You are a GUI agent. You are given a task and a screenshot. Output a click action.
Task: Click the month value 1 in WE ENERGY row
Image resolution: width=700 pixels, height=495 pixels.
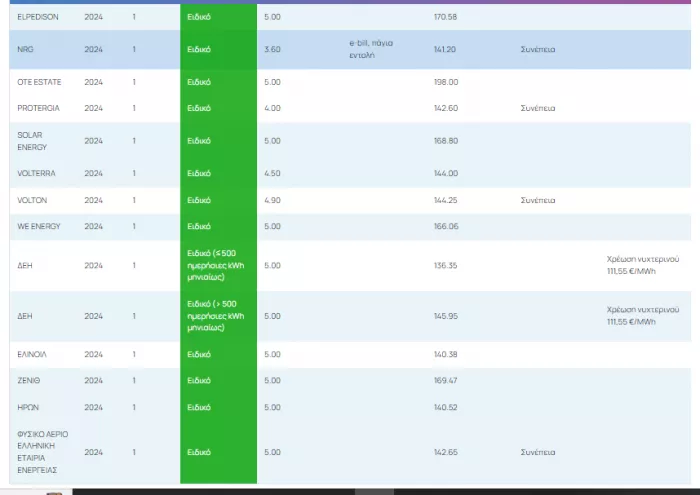tap(134, 226)
